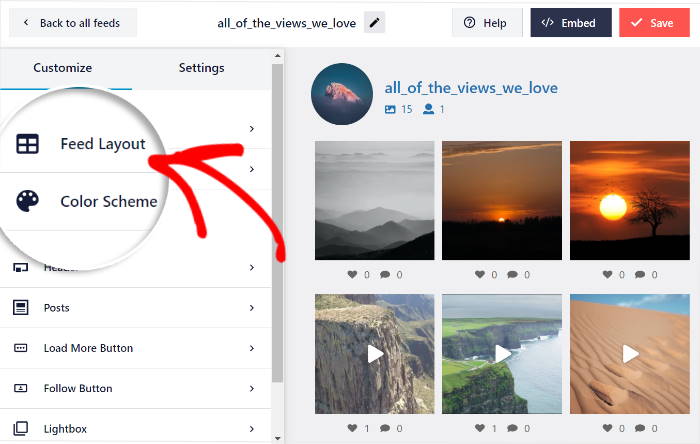The height and width of the screenshot is (444, 700).
Task: Click the Load More Button icon
Action: (x=21, y=348)
